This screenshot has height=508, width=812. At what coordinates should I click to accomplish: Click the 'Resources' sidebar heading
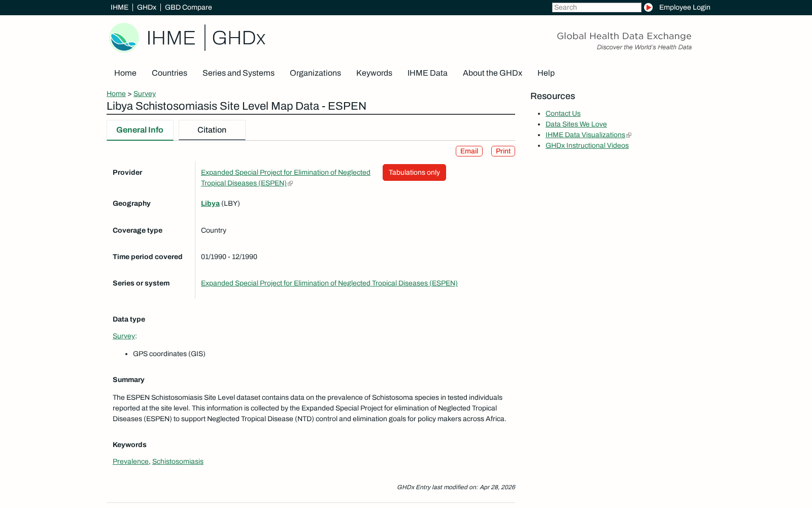point(553,96)
